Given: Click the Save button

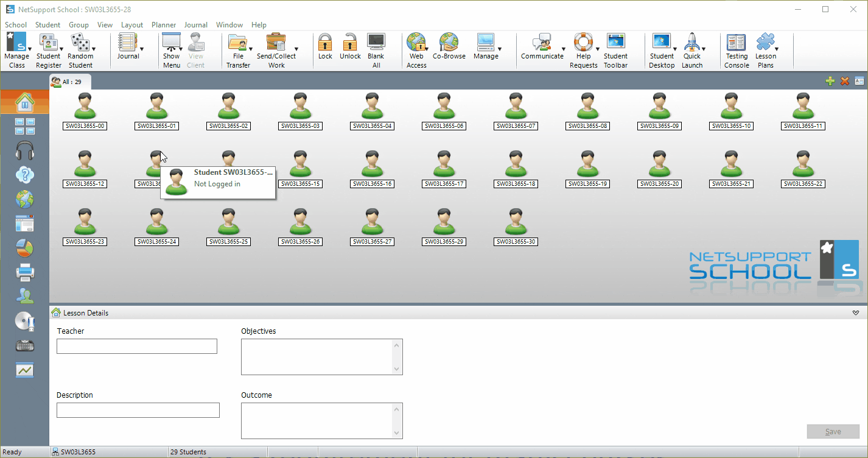Looking at the screenshot, I should [x=833, y=432].
